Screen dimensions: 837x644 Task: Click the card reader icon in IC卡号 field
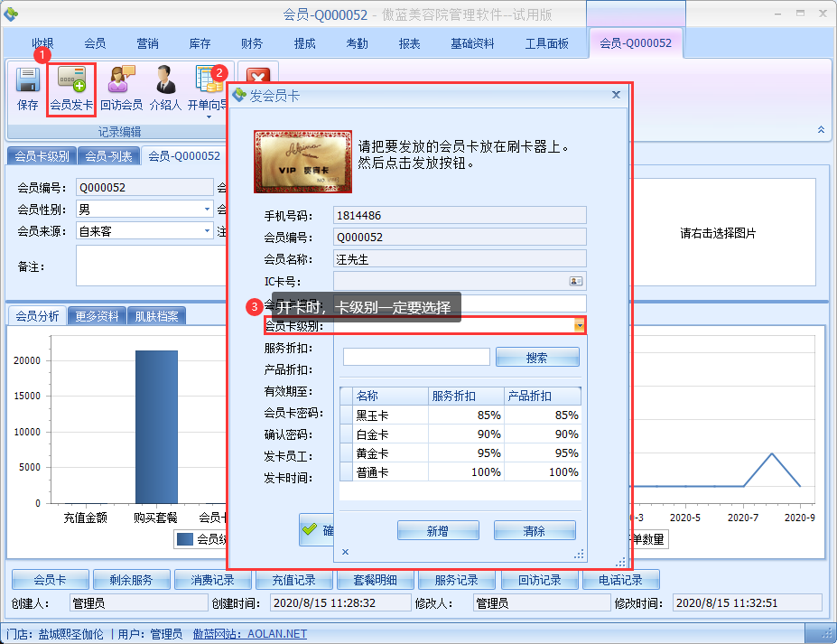coord(575,281)
